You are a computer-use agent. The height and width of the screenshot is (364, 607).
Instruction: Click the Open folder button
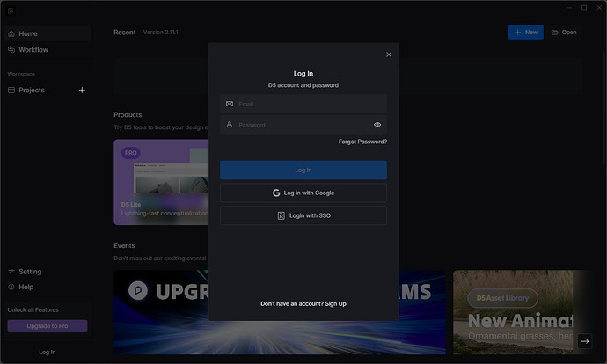point(564,33)
